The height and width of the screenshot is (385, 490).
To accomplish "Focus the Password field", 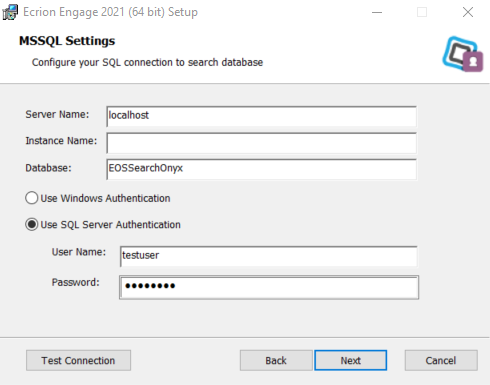I will (x=269, y=287).
